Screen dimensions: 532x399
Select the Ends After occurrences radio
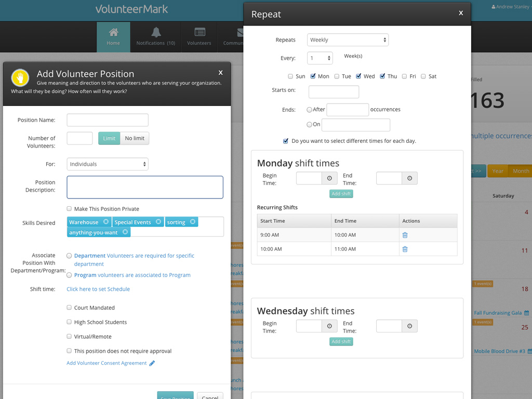click(310, 110)
